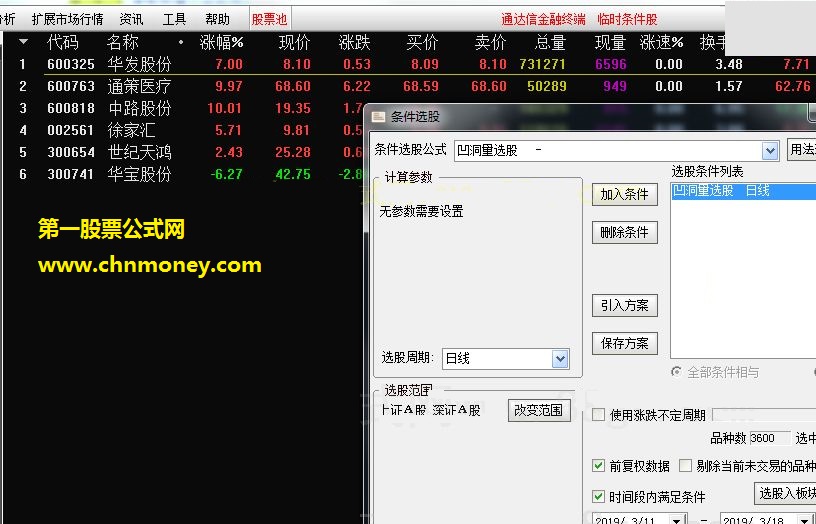Expand 选股周期 dropdown arrow

click(x=560, y=359)
